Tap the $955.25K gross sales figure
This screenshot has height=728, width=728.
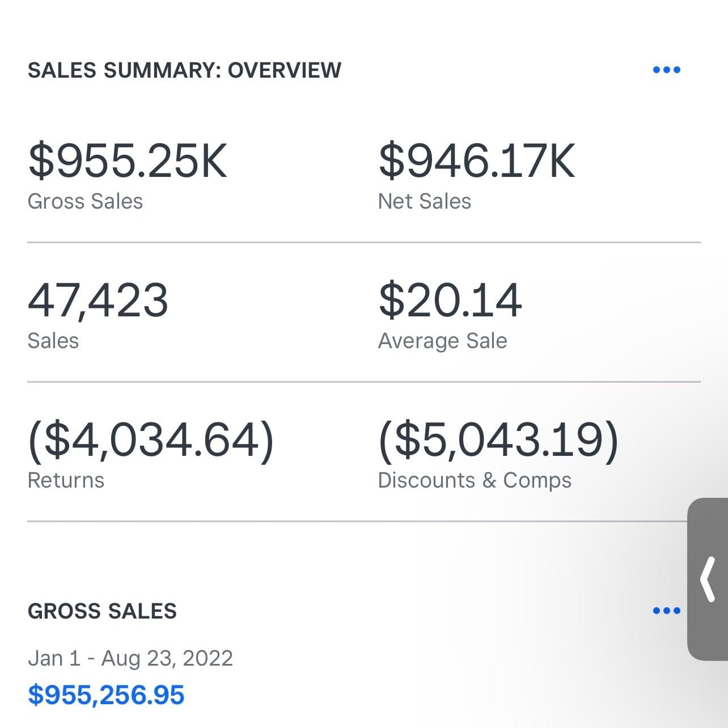[x=128, y=161]
